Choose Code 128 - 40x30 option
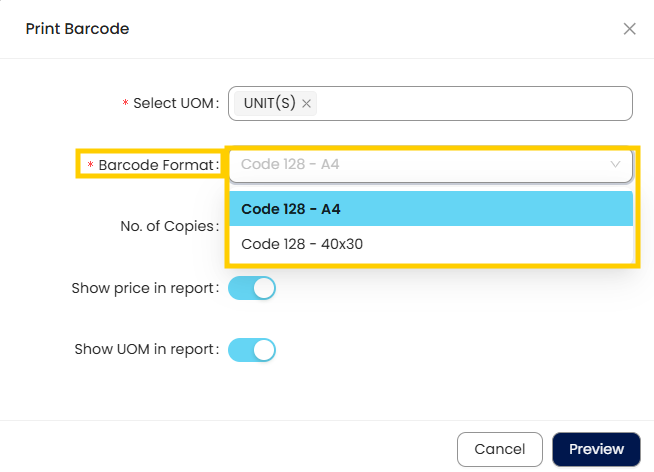The width and height of the screenshot is (654, 472). point(431,244)
